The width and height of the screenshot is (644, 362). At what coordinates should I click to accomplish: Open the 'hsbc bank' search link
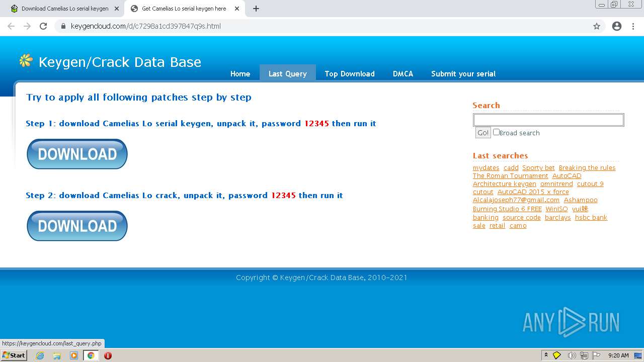591,218
